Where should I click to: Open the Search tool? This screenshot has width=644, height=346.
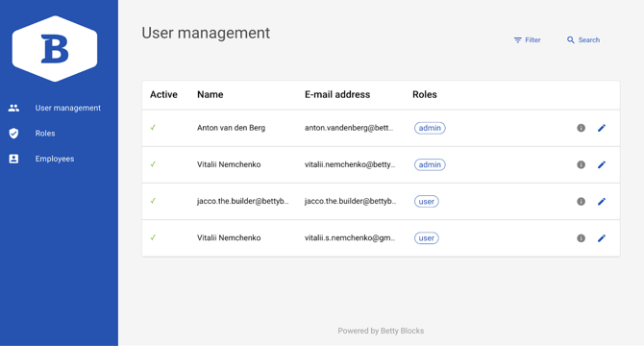[583, 39]
